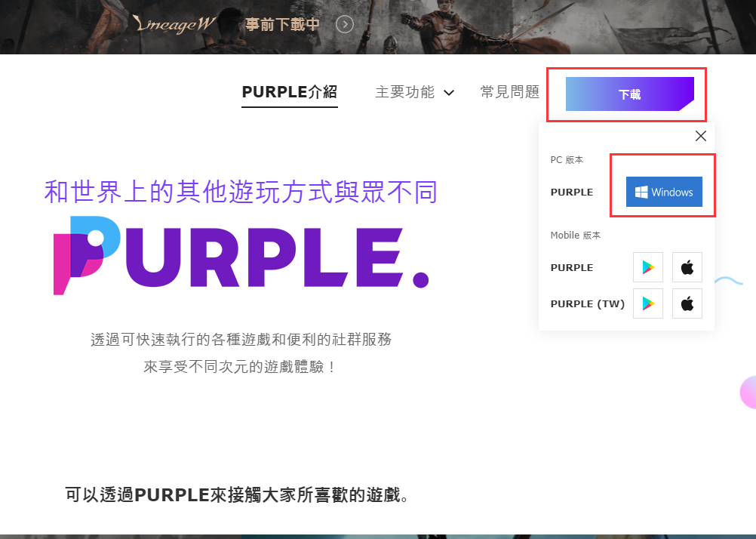The height and width of the screenshot is (539, 756).
Task: Click the purple 下載 button
Action: coord(630,94)
